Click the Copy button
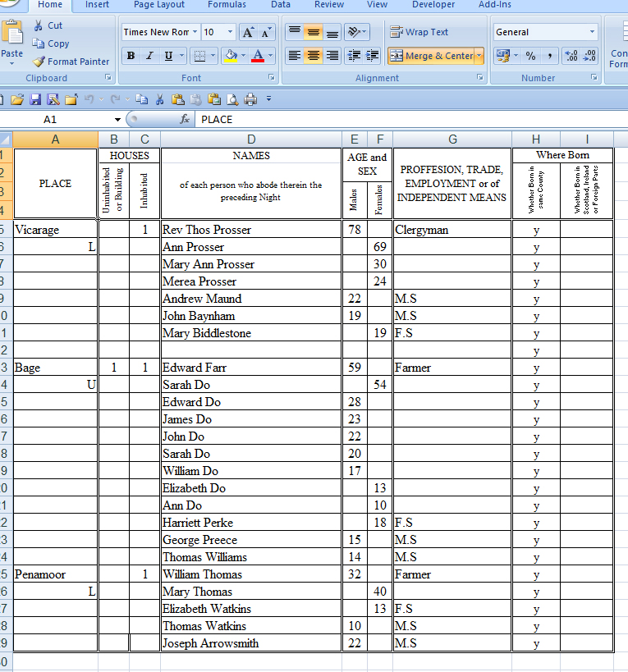Viewport: 628px width, 672px height. point(51,43)
